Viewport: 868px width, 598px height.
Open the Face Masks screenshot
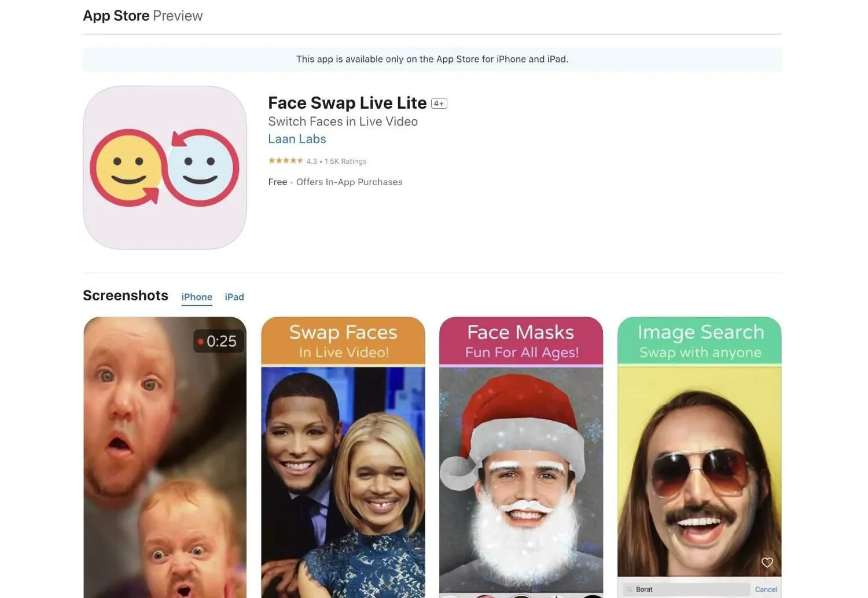(521, 457)
